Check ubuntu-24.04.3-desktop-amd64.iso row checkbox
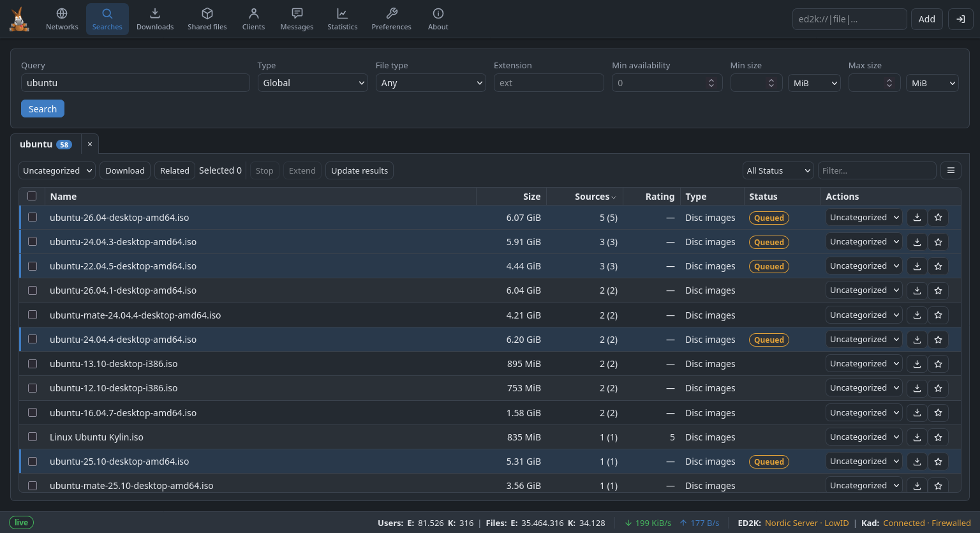 33,241
